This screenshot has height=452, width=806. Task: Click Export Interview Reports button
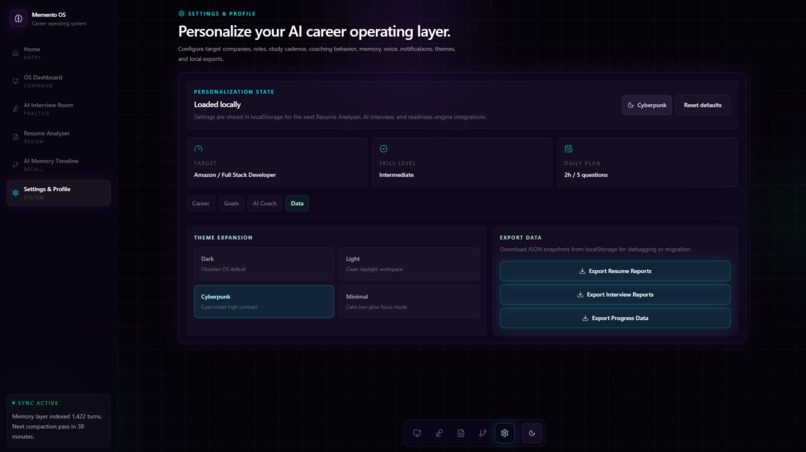615,295
